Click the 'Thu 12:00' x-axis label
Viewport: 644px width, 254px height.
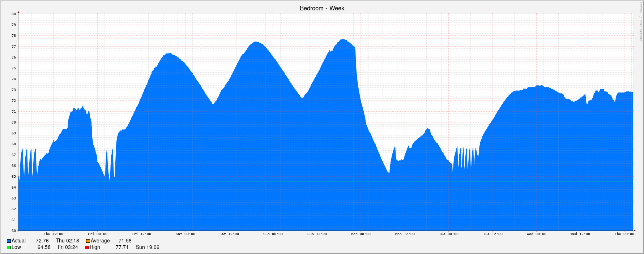[x=54, y=234]
